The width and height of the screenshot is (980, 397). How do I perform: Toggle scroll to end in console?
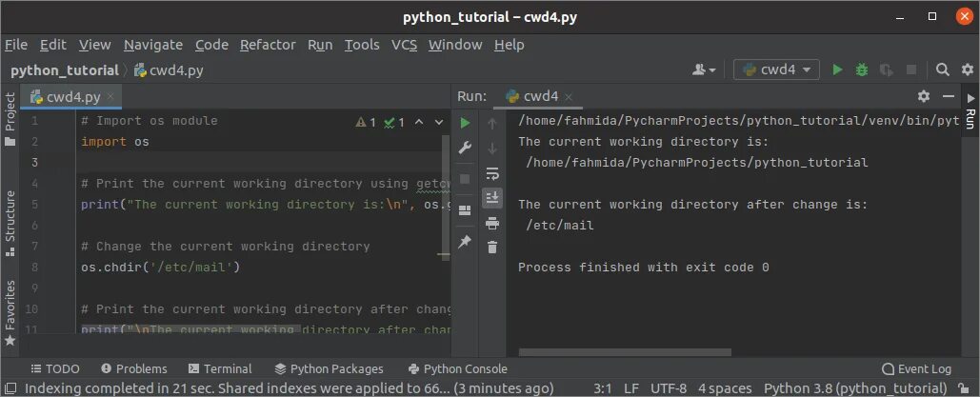tap(491, 198)
